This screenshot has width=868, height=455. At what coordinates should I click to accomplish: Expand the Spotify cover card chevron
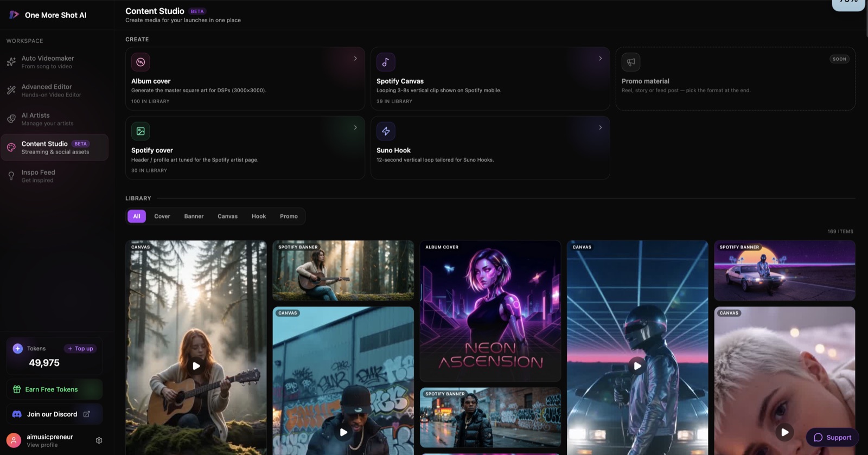tap(355, 127)
